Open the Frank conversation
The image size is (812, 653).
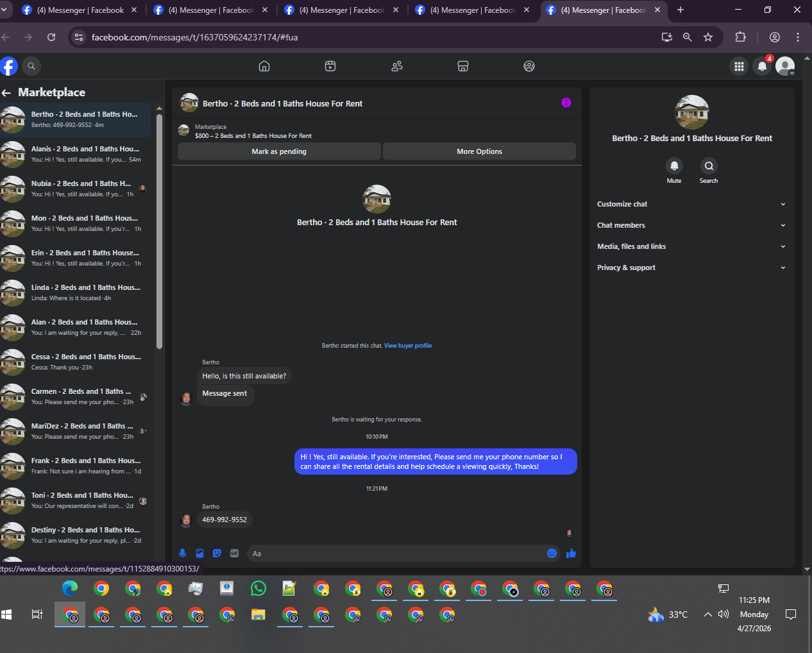tap(76, 466)
